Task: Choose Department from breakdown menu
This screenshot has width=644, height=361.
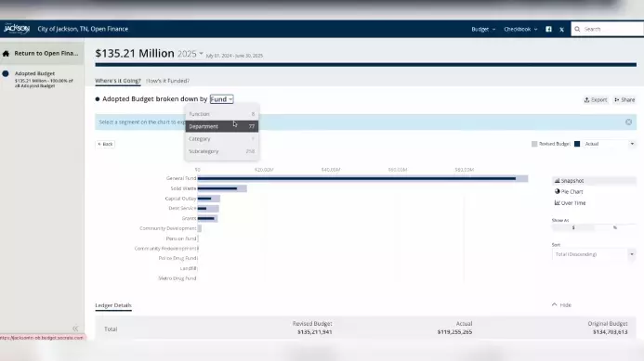Action: point(222,126)
